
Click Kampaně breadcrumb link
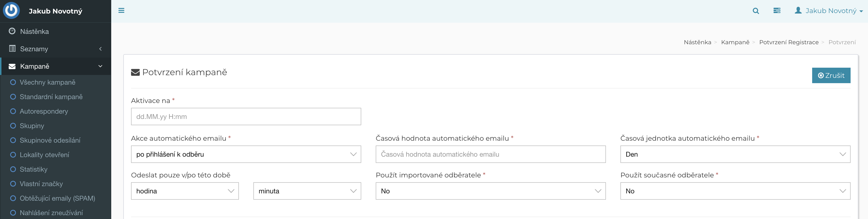(x=735, y=42)
